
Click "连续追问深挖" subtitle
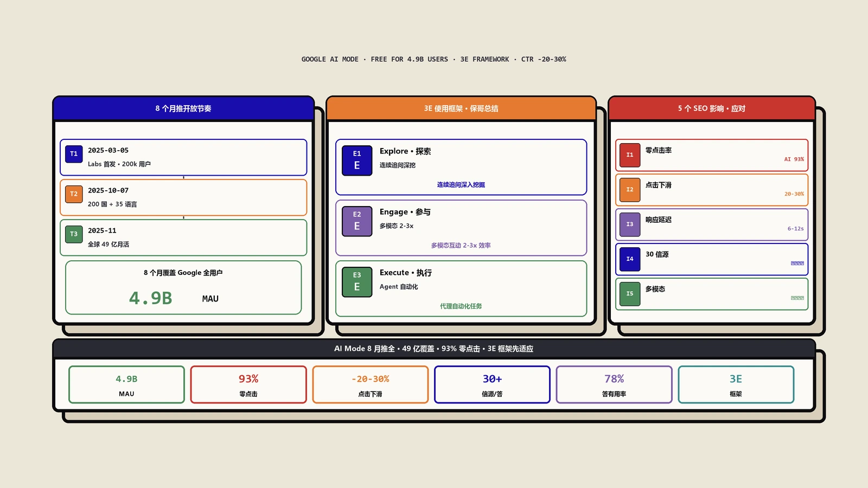click(398, 165)
